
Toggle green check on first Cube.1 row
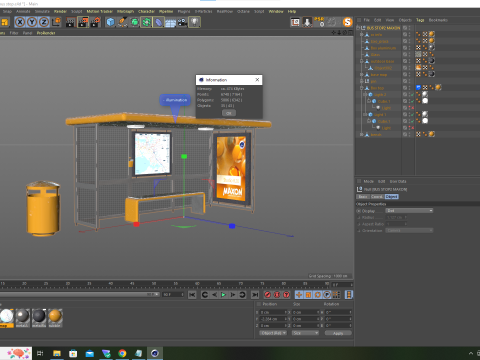(412, 101)
